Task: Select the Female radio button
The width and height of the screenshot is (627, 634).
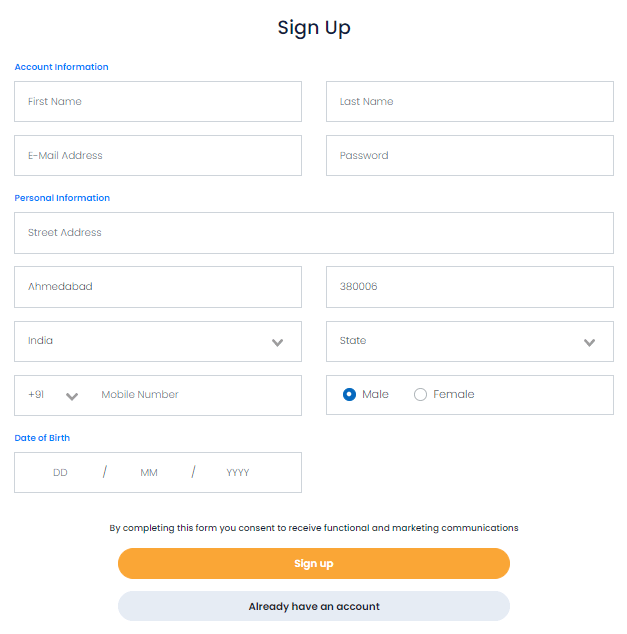Action: (x=420, y=395)
